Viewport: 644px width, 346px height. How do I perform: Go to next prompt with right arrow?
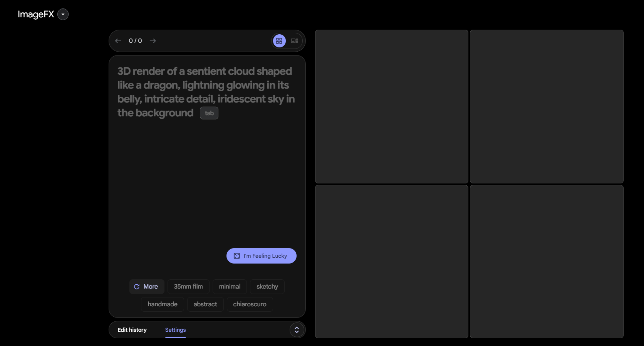(x=153, y=41)
